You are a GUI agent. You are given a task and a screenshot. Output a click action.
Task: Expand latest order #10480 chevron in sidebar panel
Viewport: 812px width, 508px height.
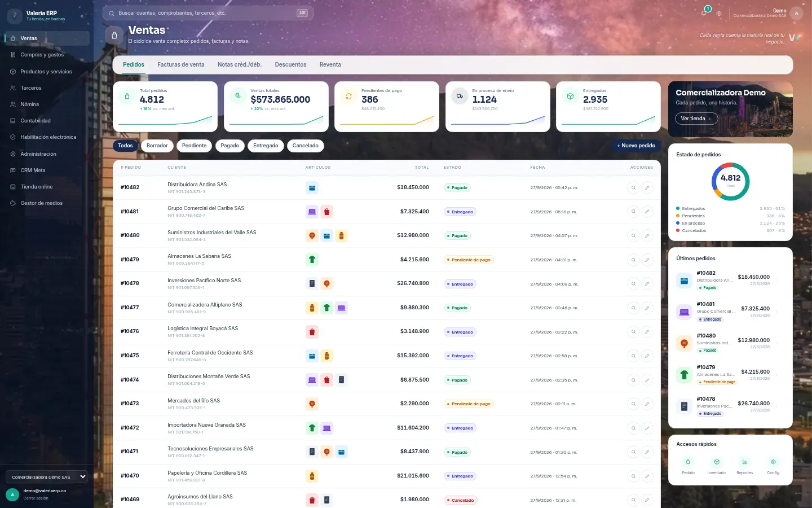coord(776,343)
